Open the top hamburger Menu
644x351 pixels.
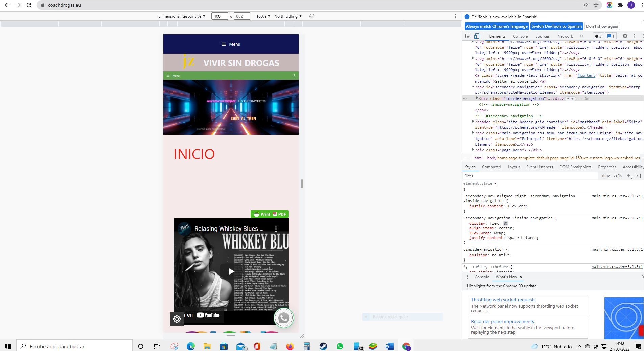point(231,44)
